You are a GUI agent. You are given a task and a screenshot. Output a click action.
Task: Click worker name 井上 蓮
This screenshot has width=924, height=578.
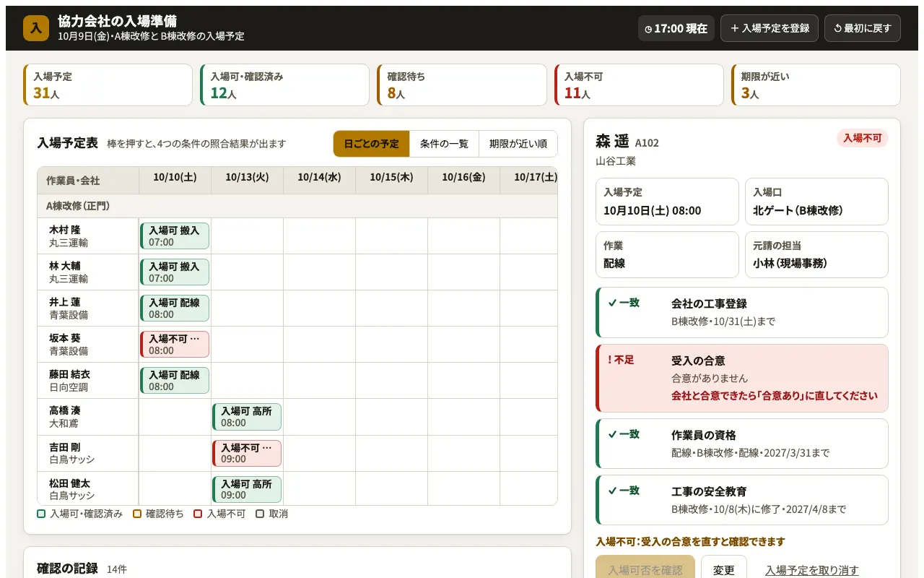tap(65, 303)
